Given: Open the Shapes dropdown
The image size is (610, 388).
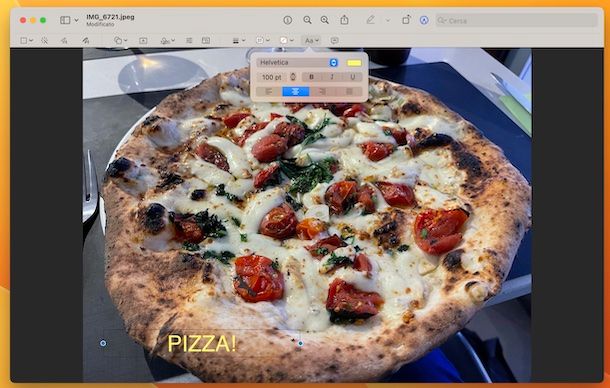Looking at the screenshot, I should pyautogui.click(x=120, y=40).
